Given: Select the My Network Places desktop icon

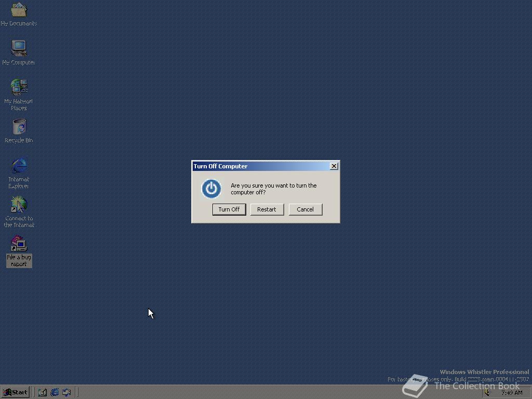Looking at the screenshot, I should [x=19, y=95].
